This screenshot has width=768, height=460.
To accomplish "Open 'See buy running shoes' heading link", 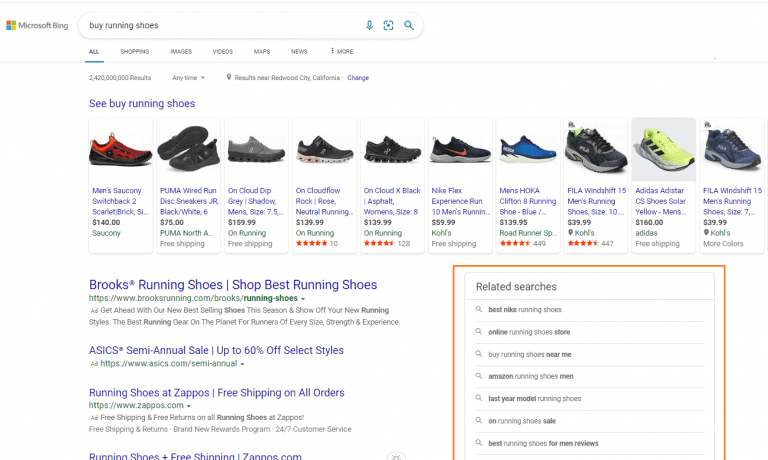I will (142, 103).
